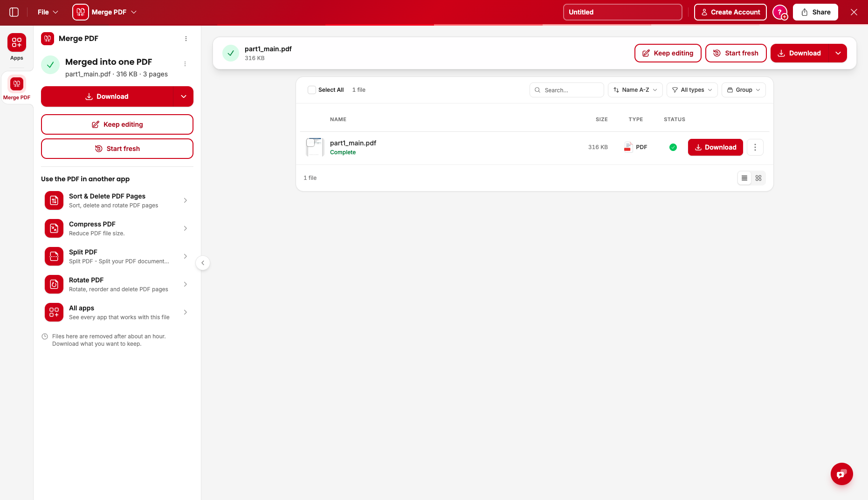Open the Apps grid icon
Viewport: 868px width, 500px height.
click(16, 42)
